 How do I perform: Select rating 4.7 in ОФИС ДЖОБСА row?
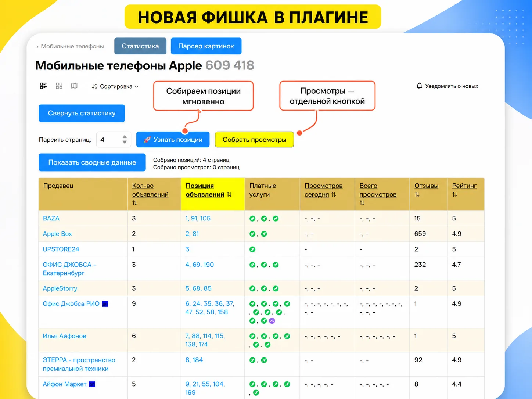coord(456,265)
